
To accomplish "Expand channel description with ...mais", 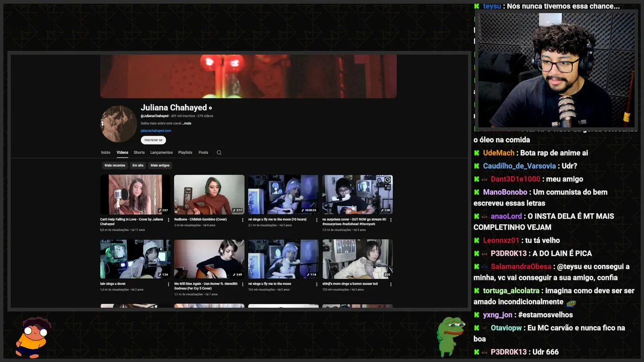I will [x=187, y=123].
